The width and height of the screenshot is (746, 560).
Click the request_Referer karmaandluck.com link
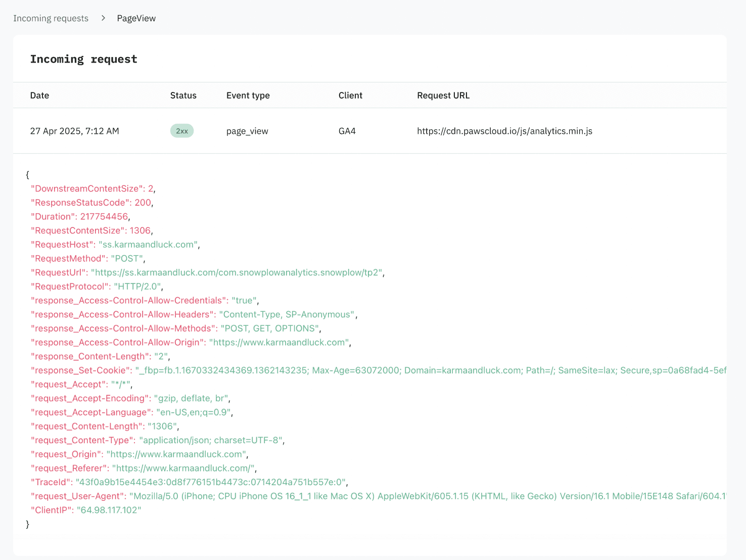point(183,468)
